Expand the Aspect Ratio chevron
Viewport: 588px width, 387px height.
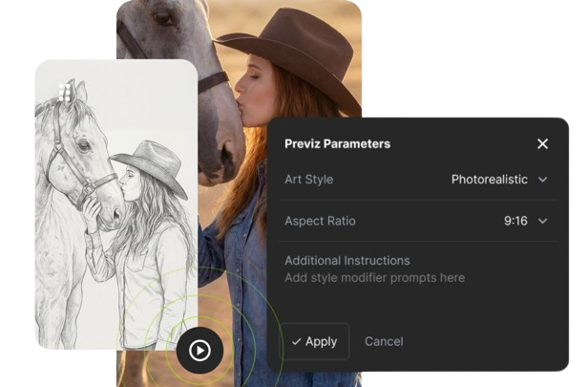[x=543, y=221]
